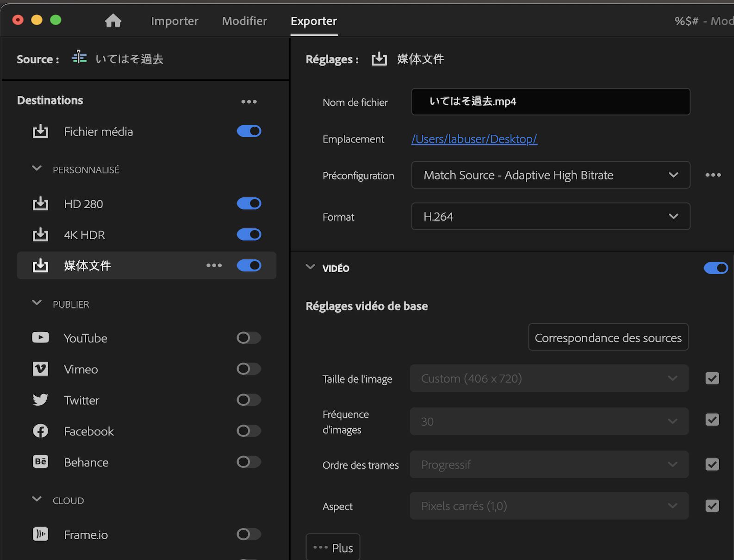Enable the Frame.io upload toggle
734x560 pixels.
coord(249,534)
